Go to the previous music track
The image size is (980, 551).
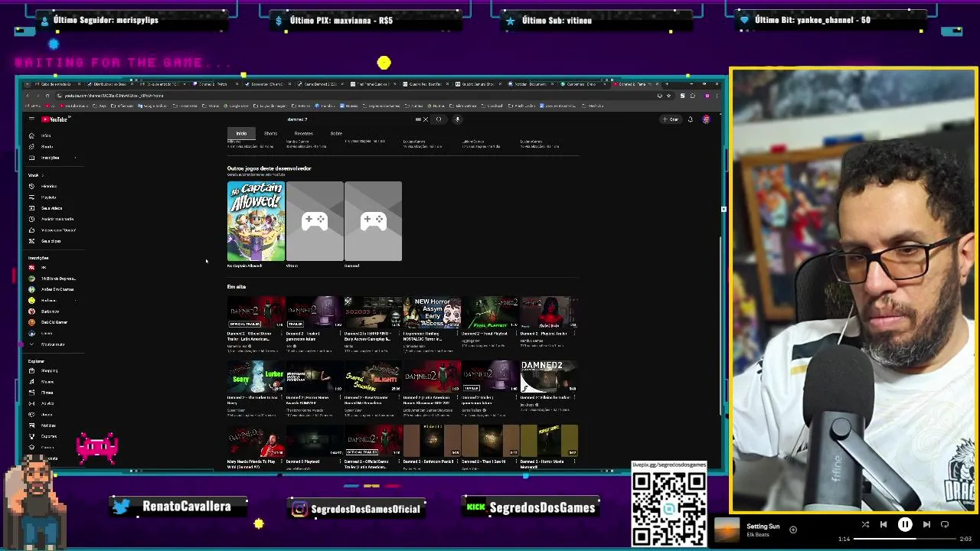[x=884, y=525]
